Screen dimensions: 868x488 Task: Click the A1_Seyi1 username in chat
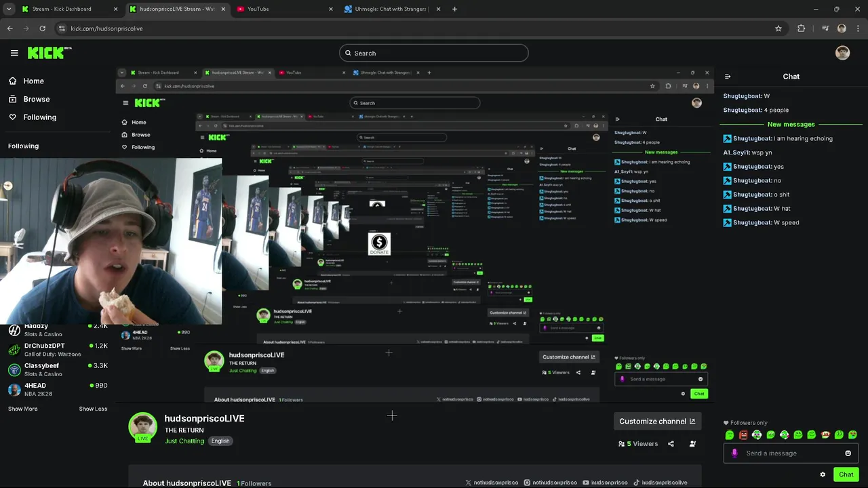point(736,152)
